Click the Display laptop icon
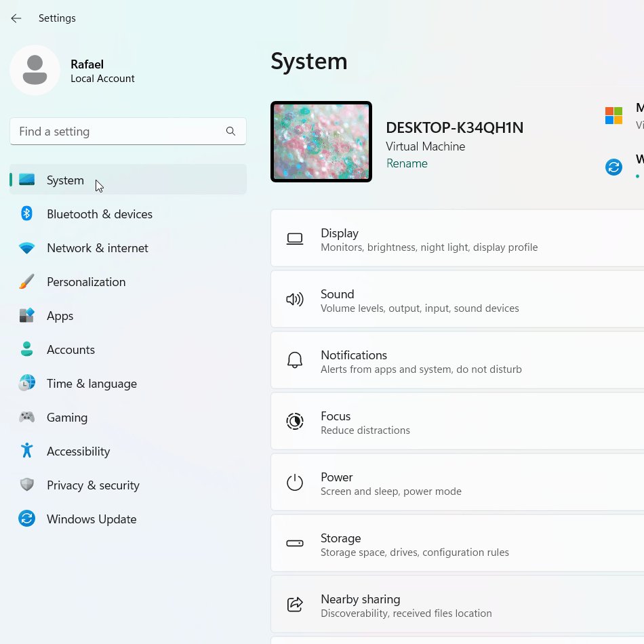The height and width of the screenshot is (644, 644). pyautogui.click(x=294, y=239)
